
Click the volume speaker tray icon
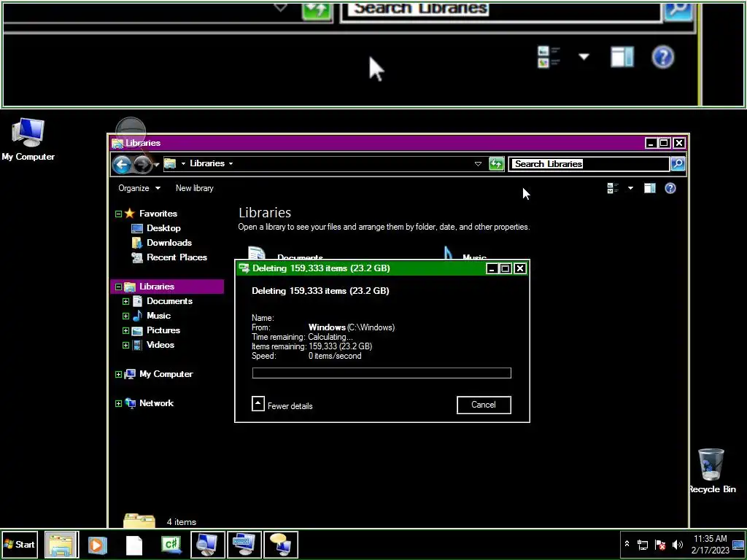(x=677, y=545)
